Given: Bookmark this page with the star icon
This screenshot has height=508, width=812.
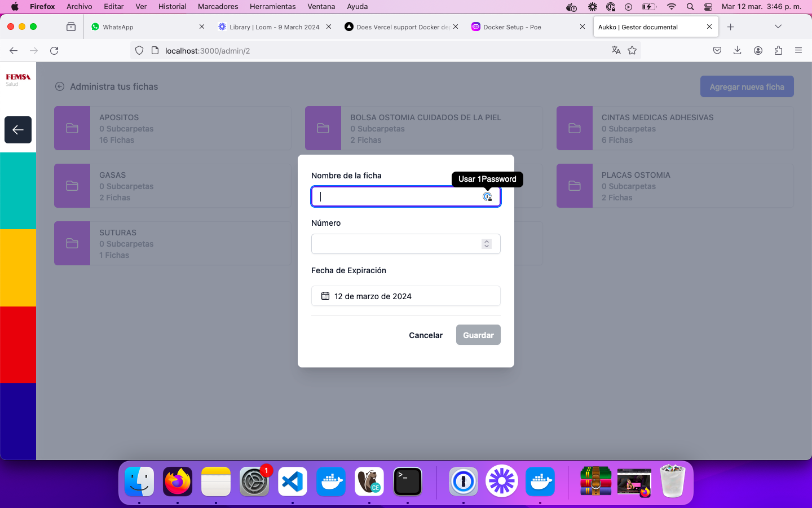Looking at the screenshot, I should [632, 51].
